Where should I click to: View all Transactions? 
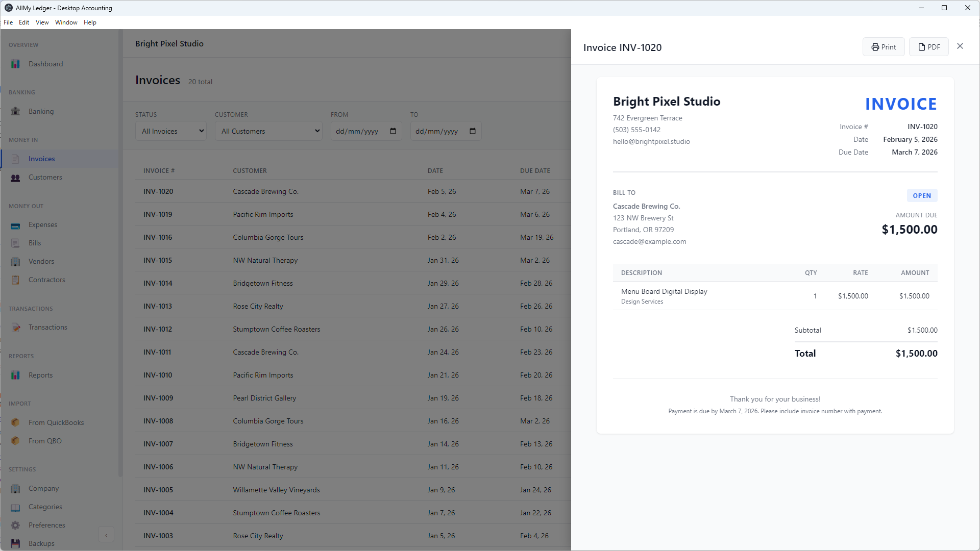(47, 327)
